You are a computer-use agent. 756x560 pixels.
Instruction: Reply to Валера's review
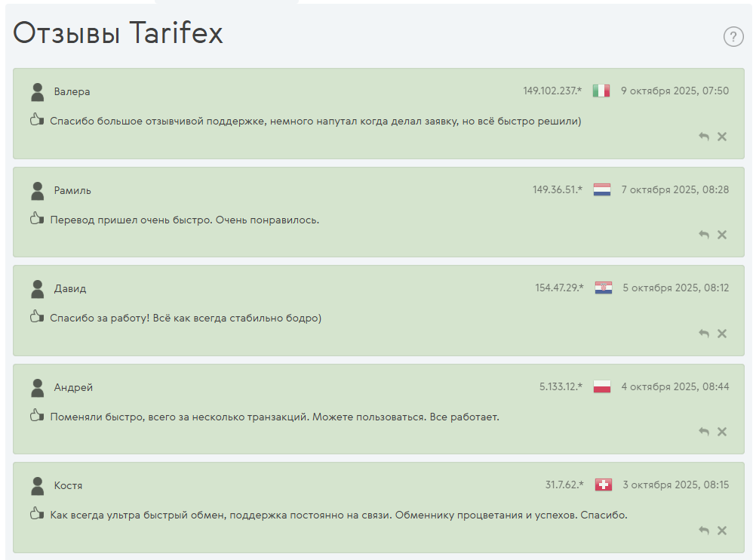point(704,137)
